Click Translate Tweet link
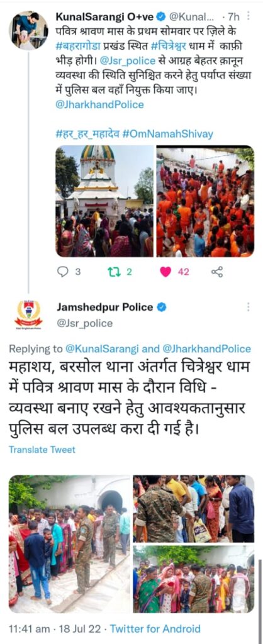This screenshot has height=644, width=263. 42,449
